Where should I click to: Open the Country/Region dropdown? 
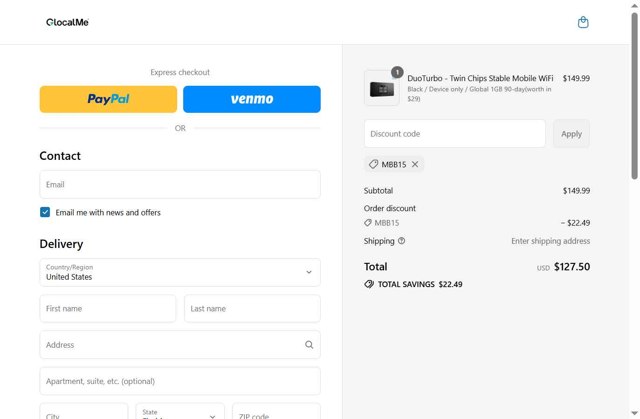(180, 272)
